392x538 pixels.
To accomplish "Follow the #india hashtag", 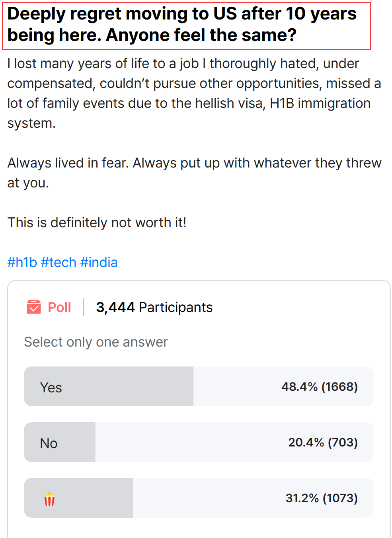I will (99, 262).
